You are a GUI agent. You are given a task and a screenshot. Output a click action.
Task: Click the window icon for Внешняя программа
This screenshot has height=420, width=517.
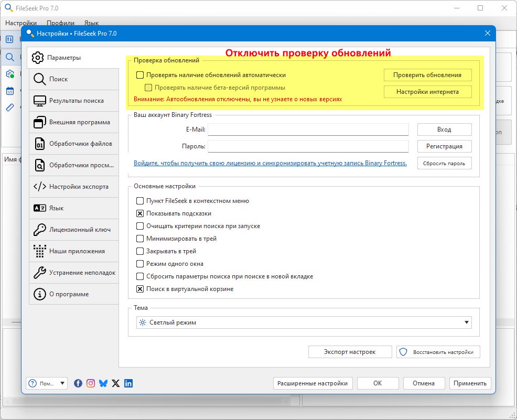(x=39, y=122)
